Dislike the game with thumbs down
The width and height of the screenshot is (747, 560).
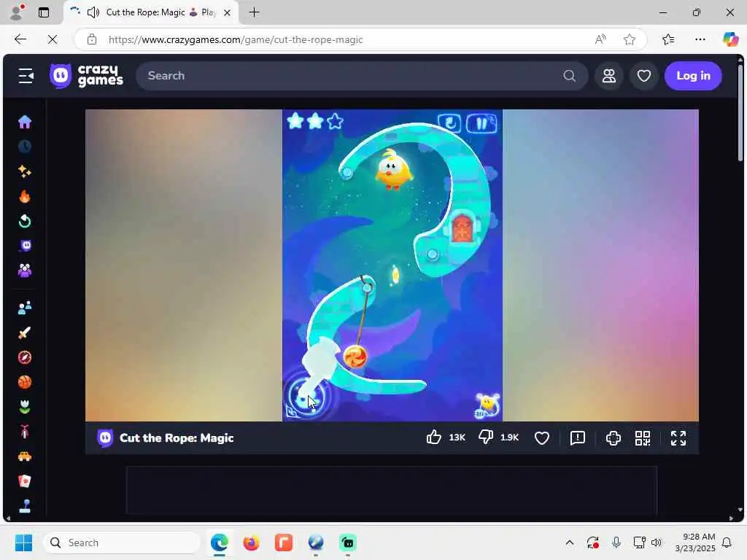[486, 437]
